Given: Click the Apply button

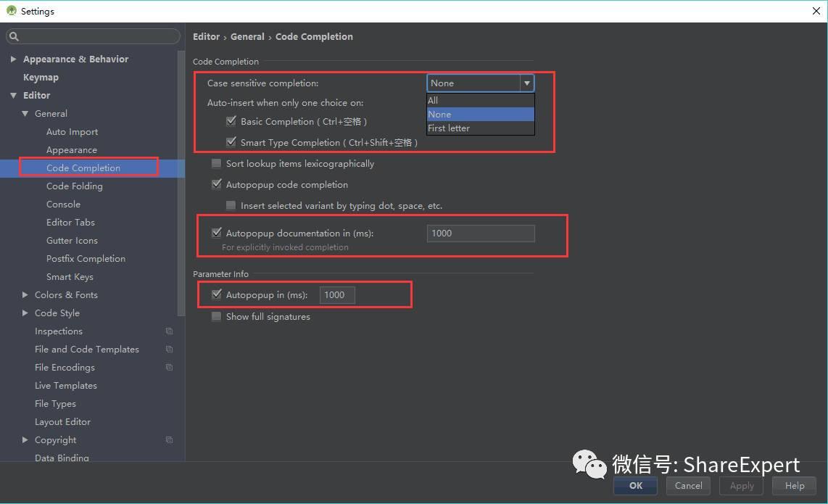Looking at the screenshot, I should point(742,486).
